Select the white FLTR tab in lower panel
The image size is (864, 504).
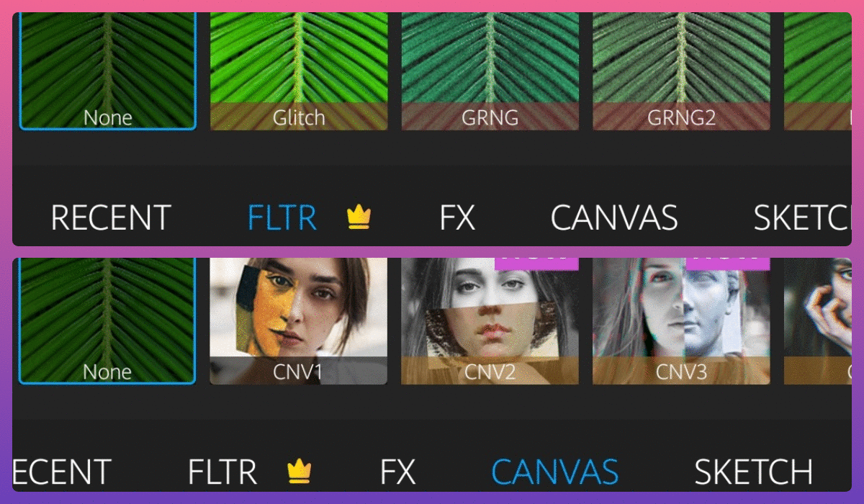222,472
